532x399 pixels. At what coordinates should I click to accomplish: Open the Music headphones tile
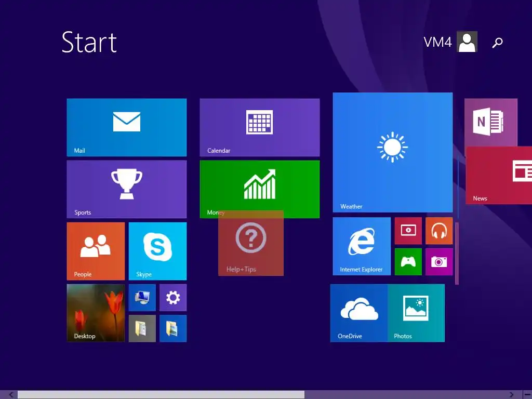pyautogui.click(x=439, y=231)
